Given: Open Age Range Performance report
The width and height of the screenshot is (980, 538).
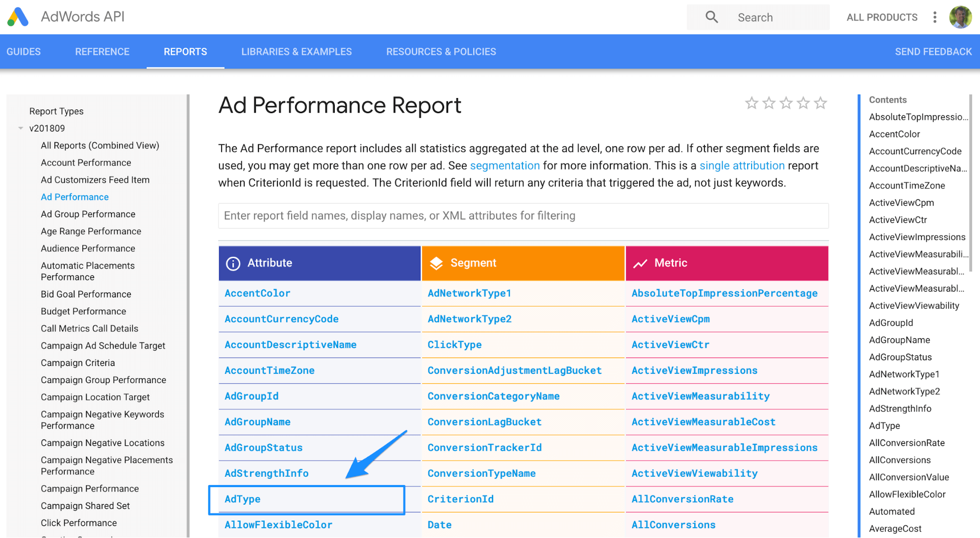Looking at the screenshot, I should point(91,231).
